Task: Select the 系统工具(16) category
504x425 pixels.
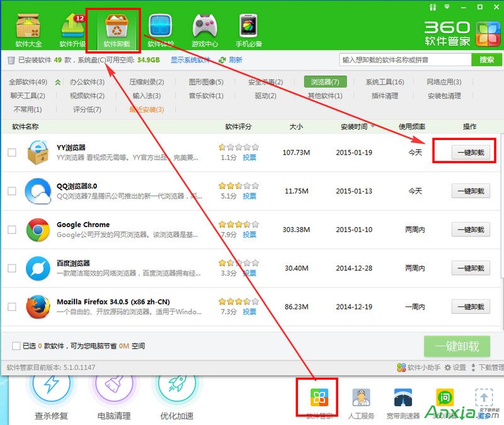Action: 385,82
